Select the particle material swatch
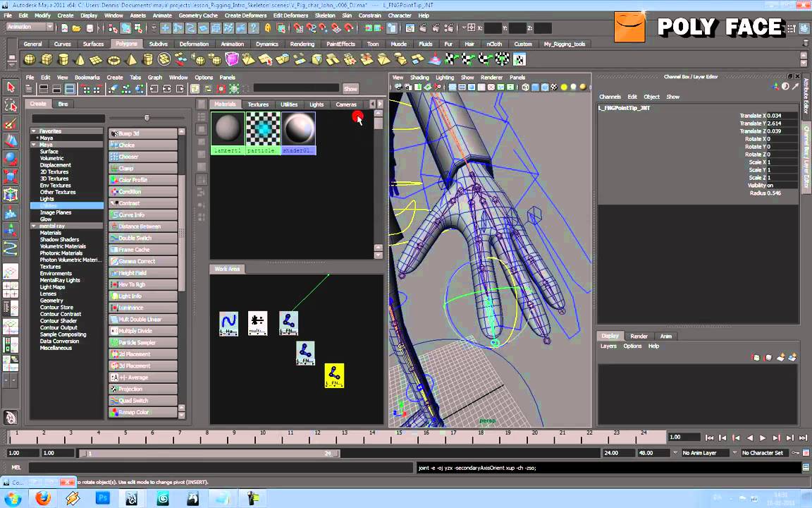This screenshot has height=508, width=812. click(262, 133)
